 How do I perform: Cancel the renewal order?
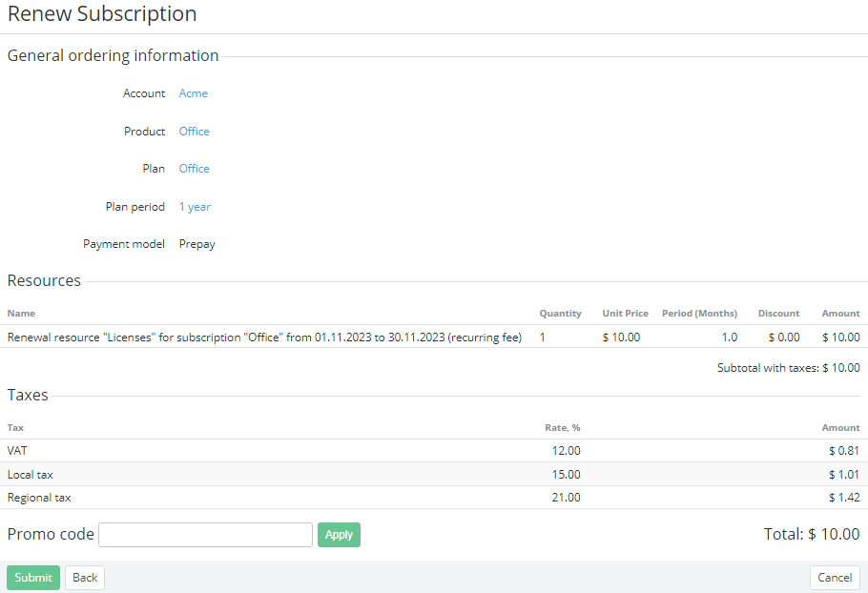pyautogui.click(x=834, y=578)
